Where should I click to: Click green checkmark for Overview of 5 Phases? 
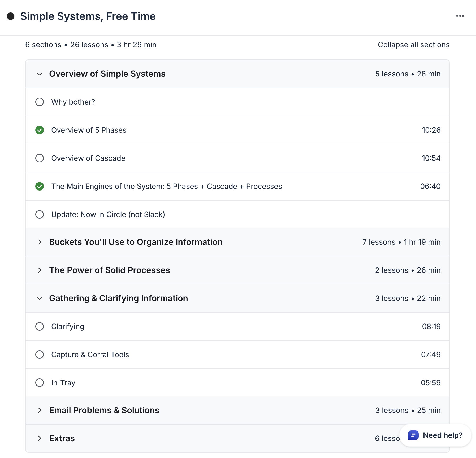40,130
